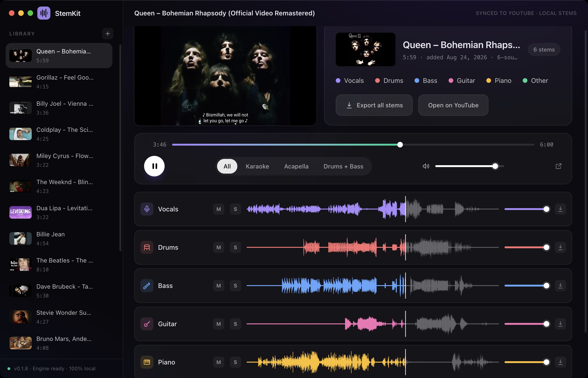Click "v0.1.8 · Engine ready" status text
The width and height of the screenshot is (588, 378).
point(55,369)
